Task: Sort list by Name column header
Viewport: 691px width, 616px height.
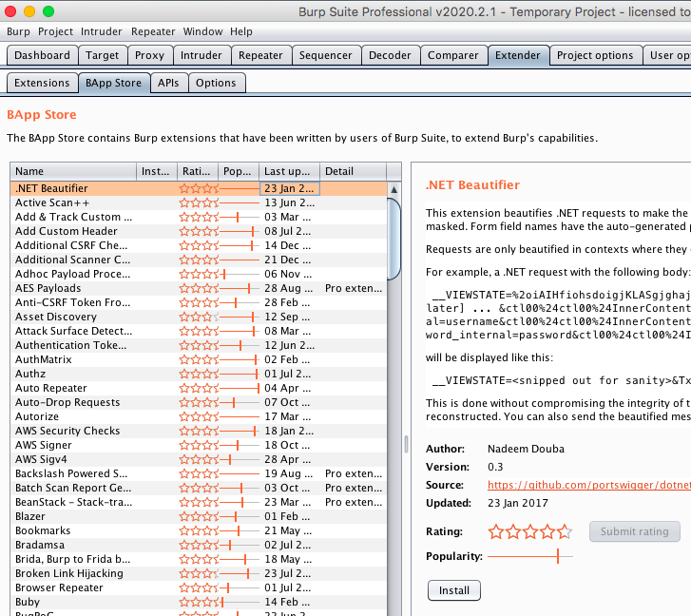Action: 74,171
